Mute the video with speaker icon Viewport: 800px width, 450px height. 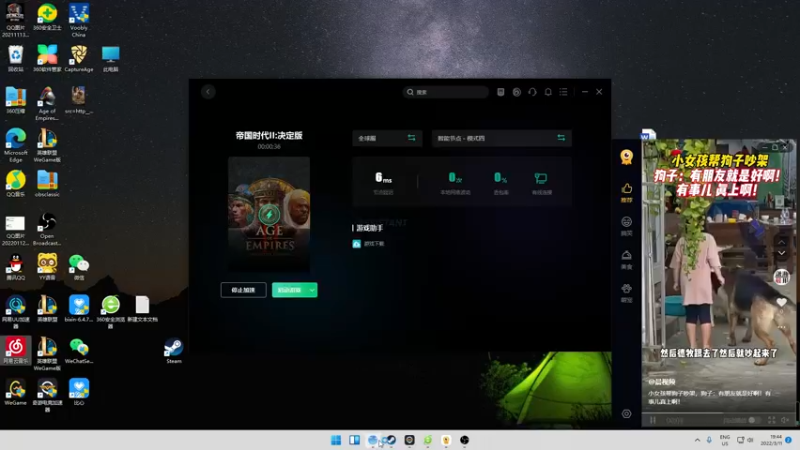click(785, 420)
